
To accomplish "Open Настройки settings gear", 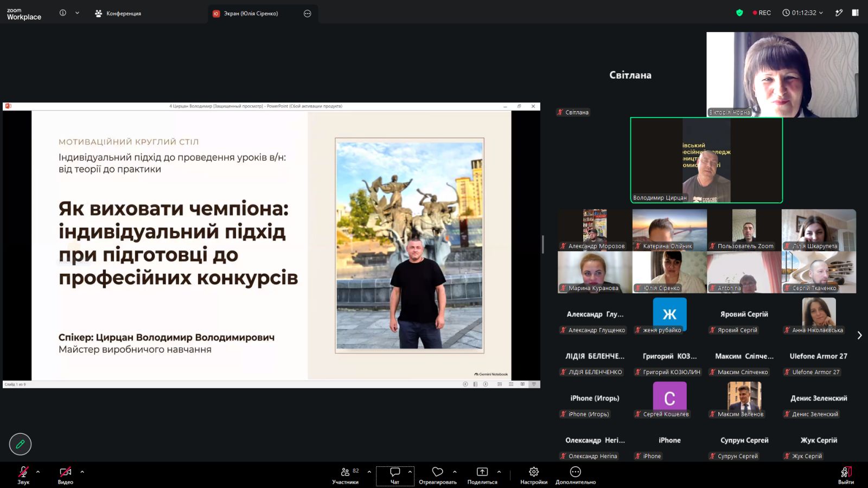I will pyautogui.click(x=534, y=475).
